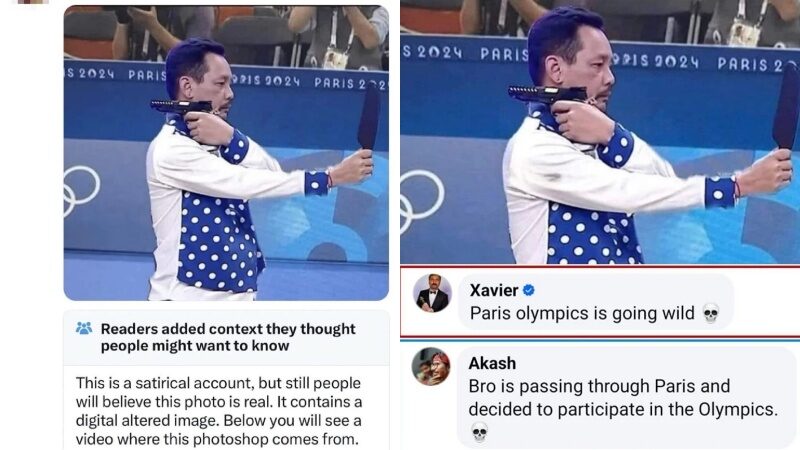Click the community notes people icon
The image size is (800, 450).
point(84,328)
